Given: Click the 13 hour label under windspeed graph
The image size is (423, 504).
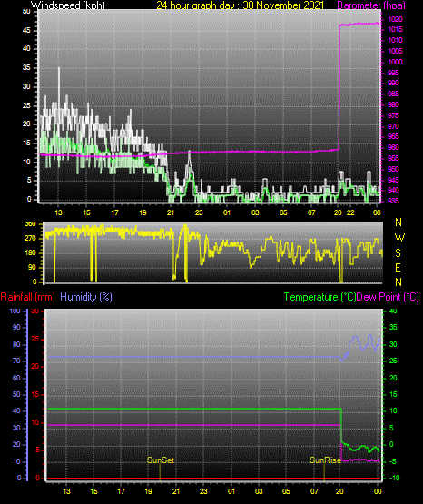Looking at the screenshot, I should [58, 212].
